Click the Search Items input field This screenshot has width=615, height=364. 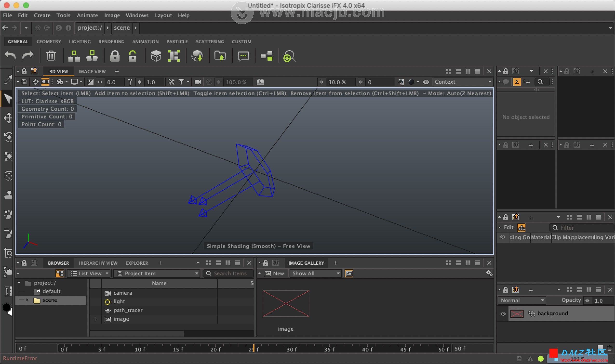pos(228,273)
